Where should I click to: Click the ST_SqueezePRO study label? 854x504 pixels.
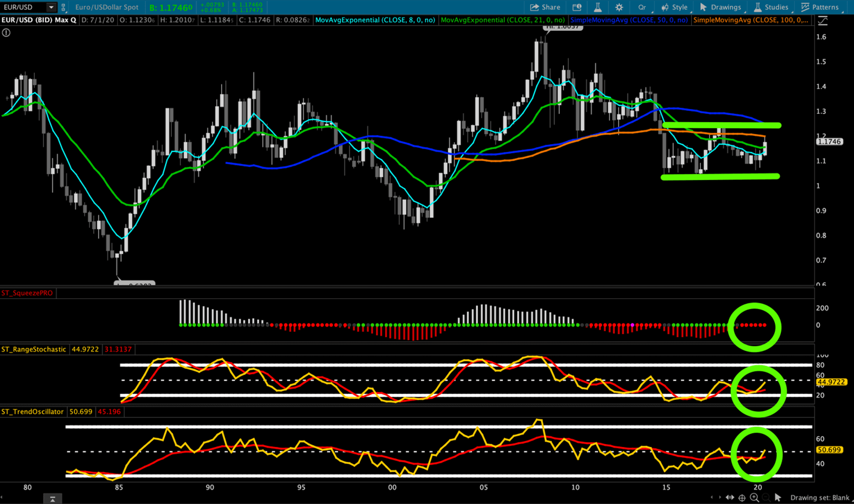point(27,293)
